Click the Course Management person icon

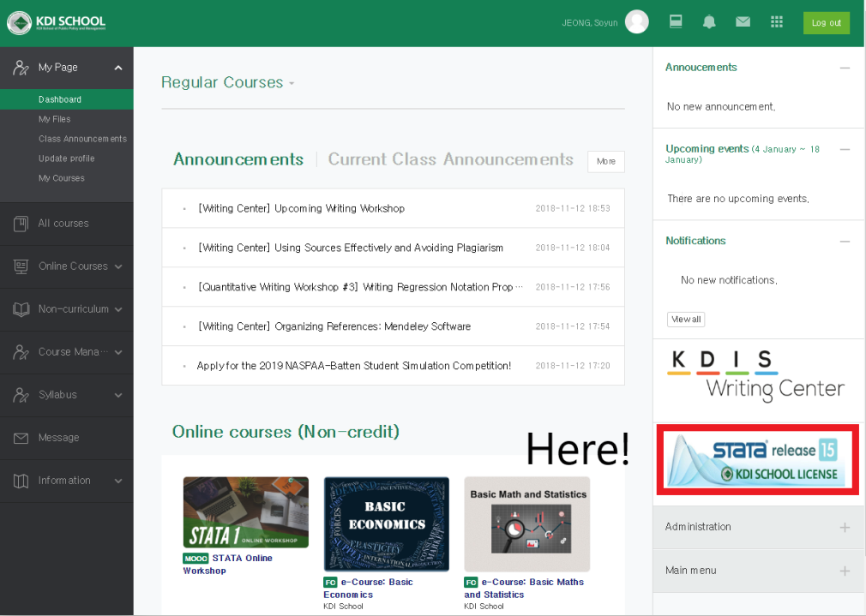21,352
